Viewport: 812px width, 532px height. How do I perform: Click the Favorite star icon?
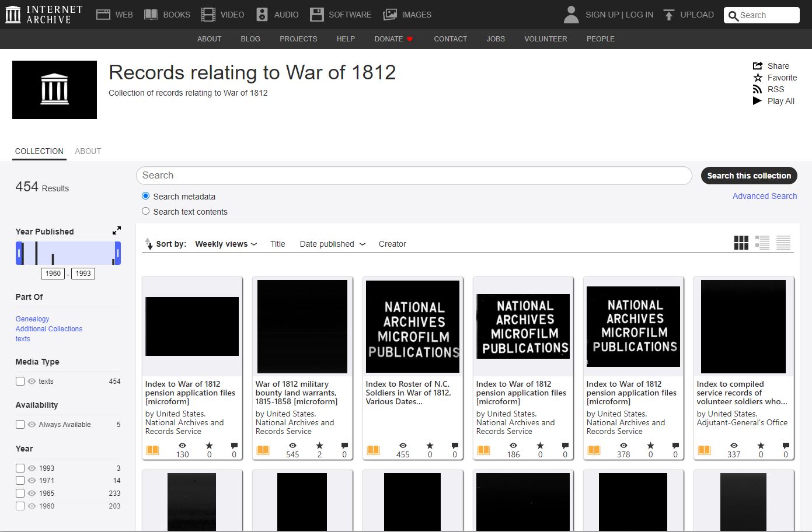(758, 78)
